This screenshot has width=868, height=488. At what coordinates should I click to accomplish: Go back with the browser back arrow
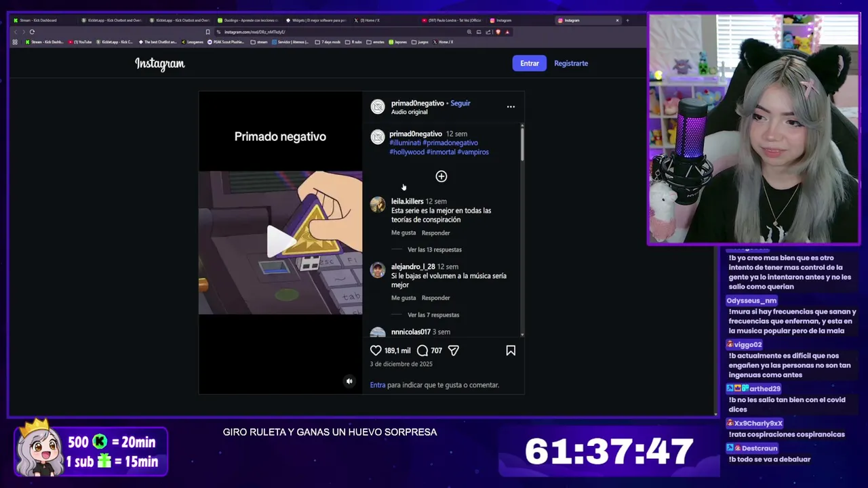[15, 32]
